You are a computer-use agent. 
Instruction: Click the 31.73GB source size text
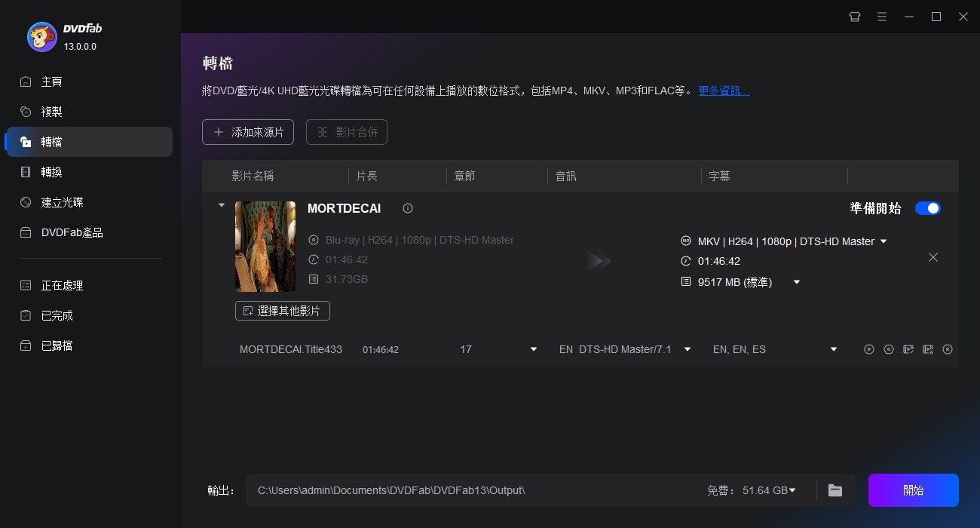click(x=347, y=279)
